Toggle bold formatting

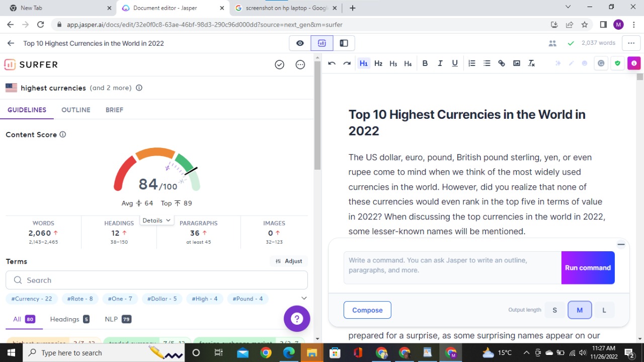[x=425, y=63]
